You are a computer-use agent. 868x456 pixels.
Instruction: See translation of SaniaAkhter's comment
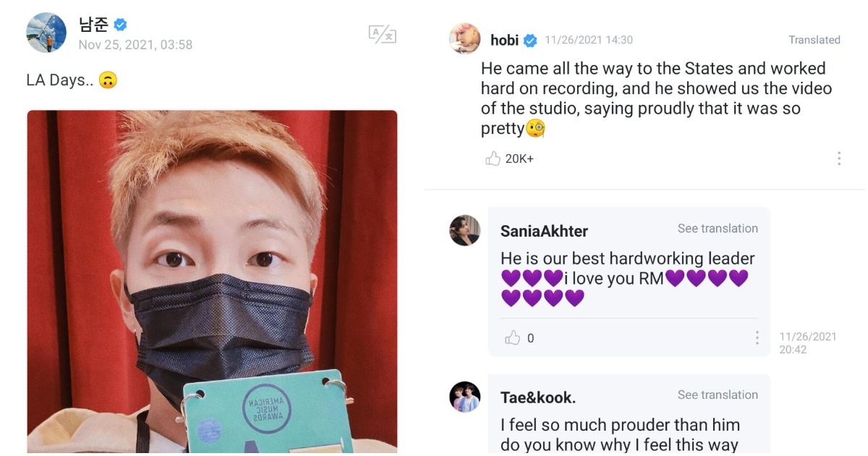pyautogui.click(x=718, y=229)
